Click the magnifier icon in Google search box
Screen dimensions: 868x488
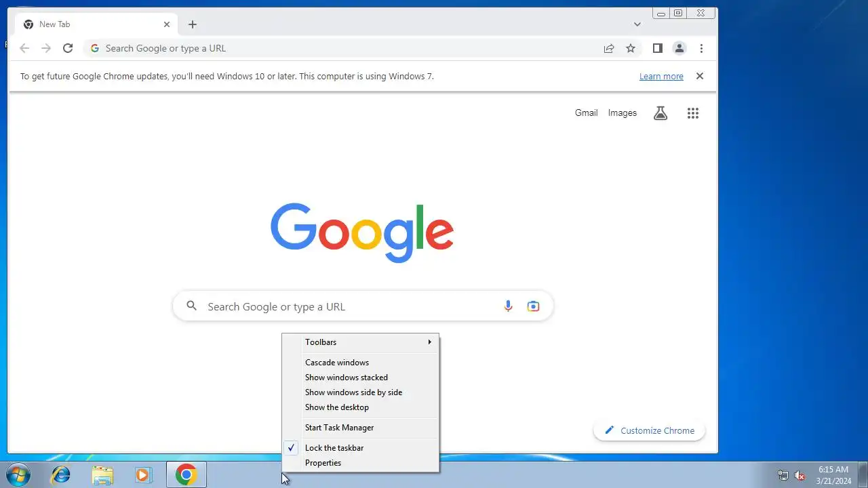(192, 306)
